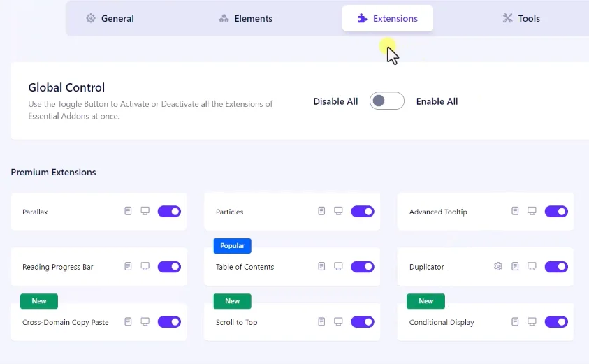Click New badge on Cross-Domain Copy Paste
Viewport: 589px width, 364px height.
(39, 301)
